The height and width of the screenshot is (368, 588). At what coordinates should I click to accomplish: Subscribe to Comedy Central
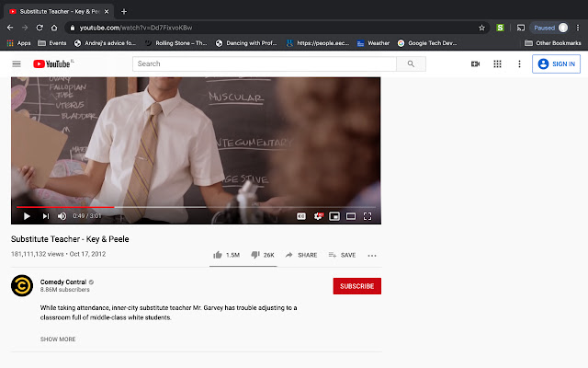[x=357, y=286]
